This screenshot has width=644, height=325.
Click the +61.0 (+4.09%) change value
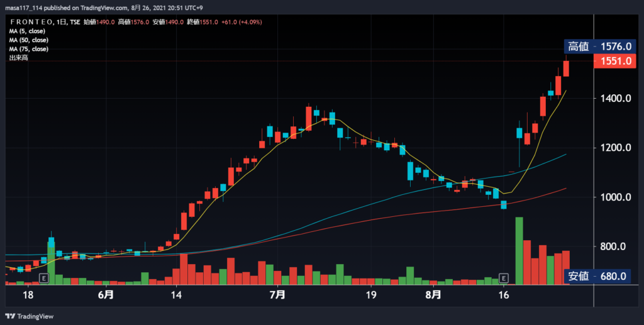coord(241,22)
